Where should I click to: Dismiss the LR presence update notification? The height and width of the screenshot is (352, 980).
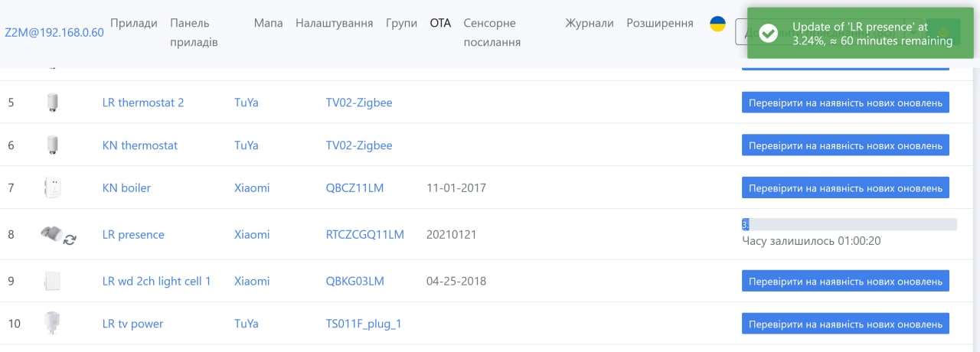[x=861, y=33]
